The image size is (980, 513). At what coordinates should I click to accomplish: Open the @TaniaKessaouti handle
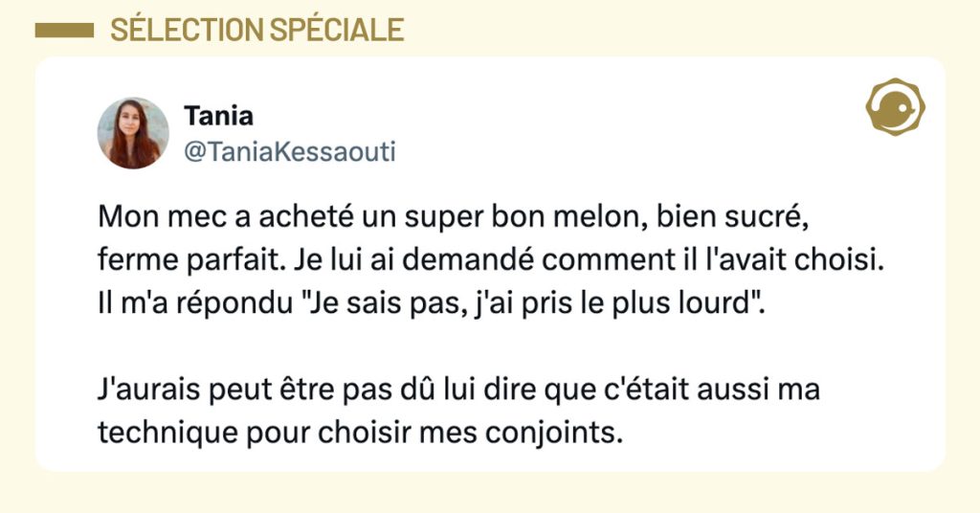289,152
